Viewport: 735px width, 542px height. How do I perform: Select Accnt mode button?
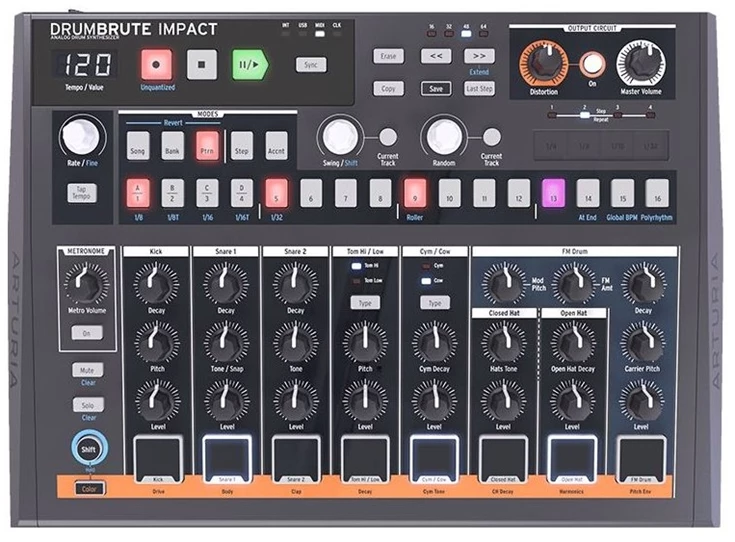(276, 146)
